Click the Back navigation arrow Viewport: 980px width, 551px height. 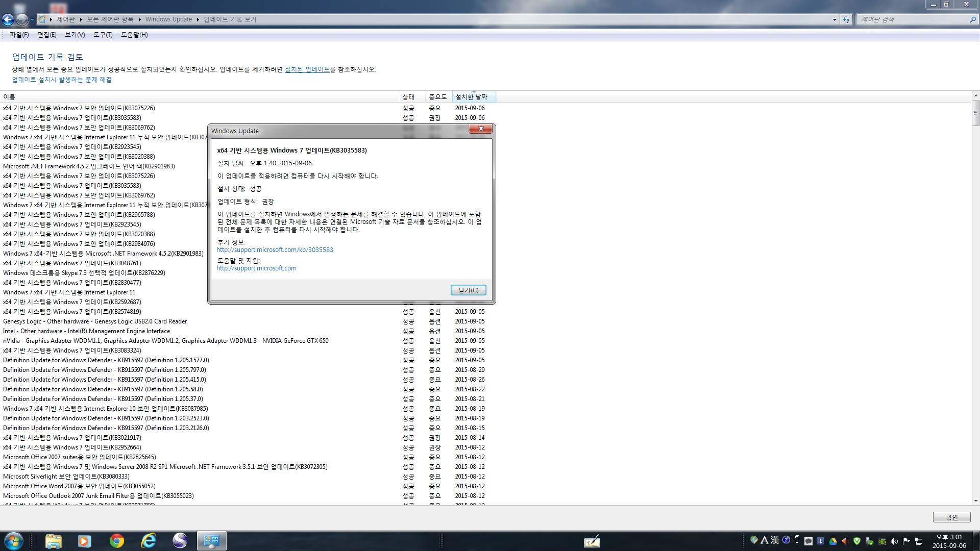click(8, 19)
